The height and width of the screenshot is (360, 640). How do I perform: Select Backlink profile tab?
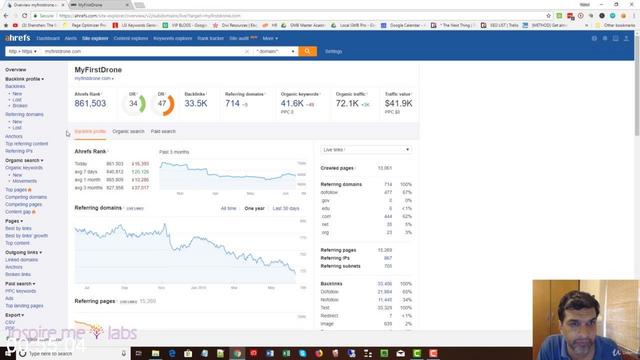90,131
